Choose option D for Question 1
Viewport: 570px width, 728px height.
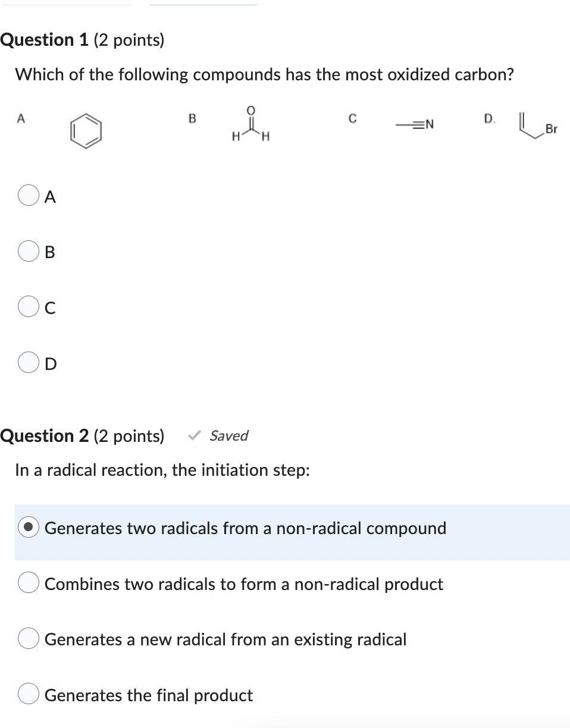28,363
